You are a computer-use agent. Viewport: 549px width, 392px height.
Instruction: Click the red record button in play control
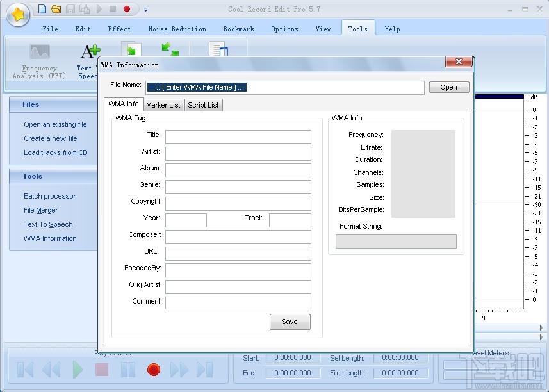click(154, 370)
